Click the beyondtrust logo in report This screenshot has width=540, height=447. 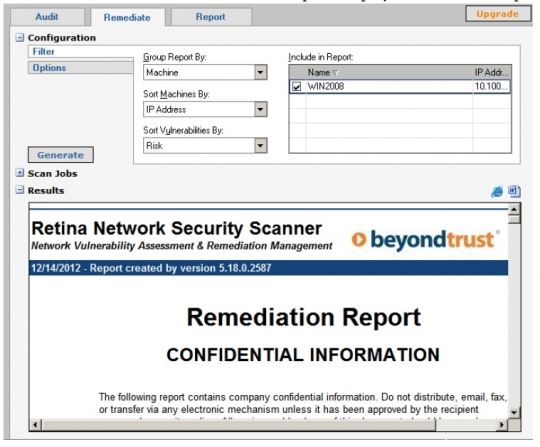[x=425, y=239]
